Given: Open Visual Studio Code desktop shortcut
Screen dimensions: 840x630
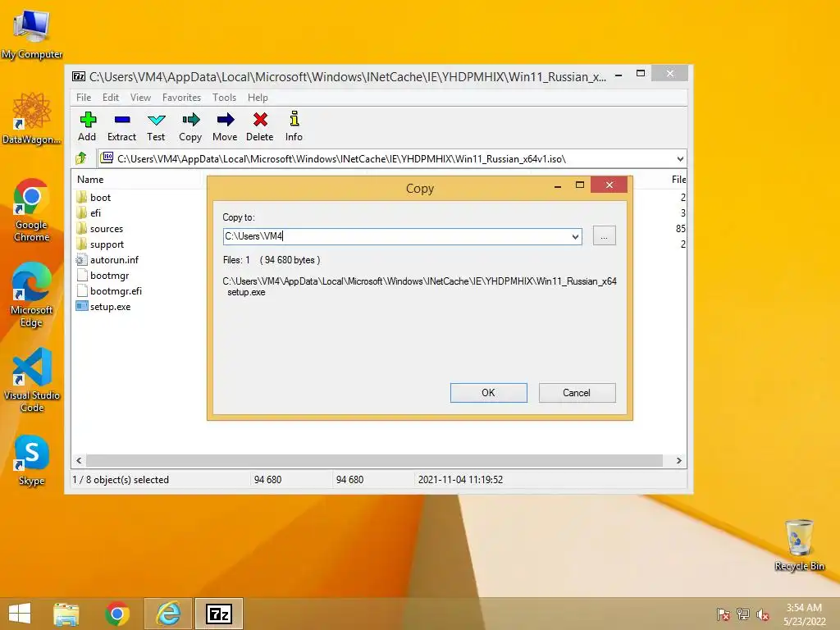Looking at the screenshot, I should [32, 380].
